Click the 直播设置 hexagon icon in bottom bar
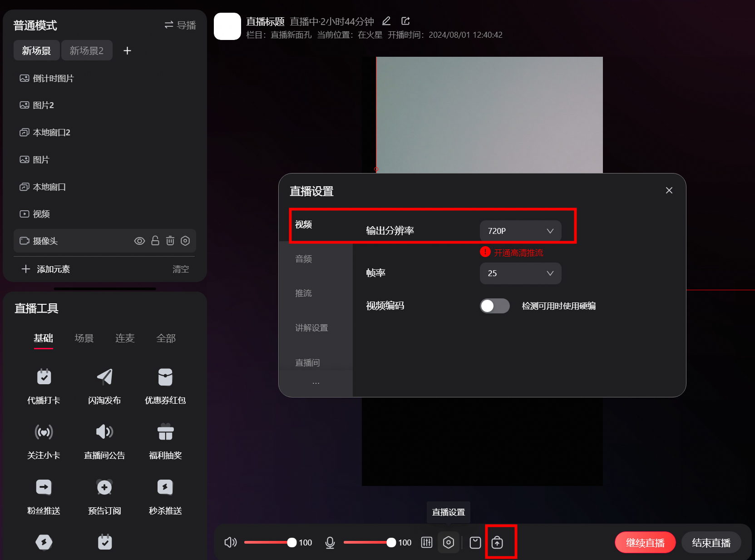Screen dimensions: 755x560 (x=449, y=542)
